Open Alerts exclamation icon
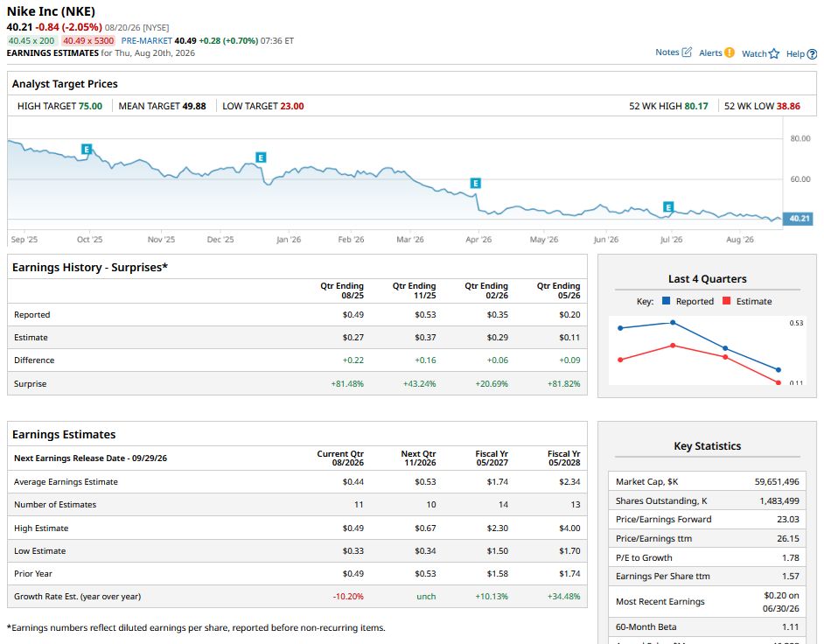 [x=730, y=52]
